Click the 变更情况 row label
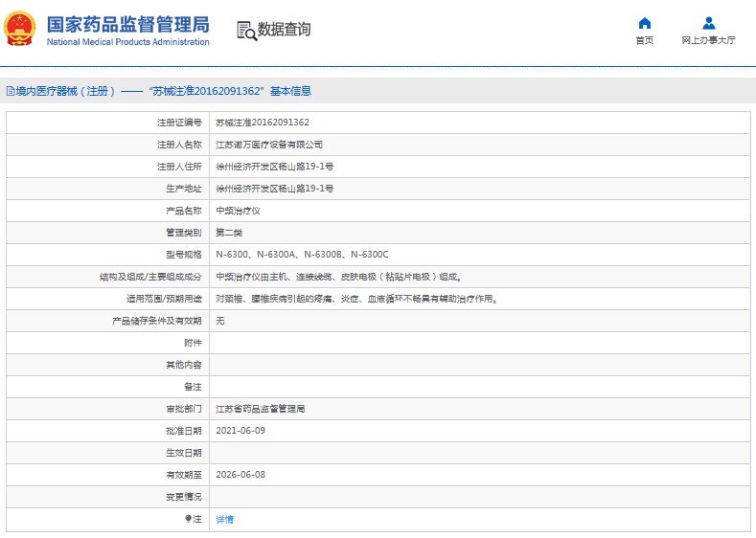The width and height of the screenshot is (756, 538). [x=184, y=497]
